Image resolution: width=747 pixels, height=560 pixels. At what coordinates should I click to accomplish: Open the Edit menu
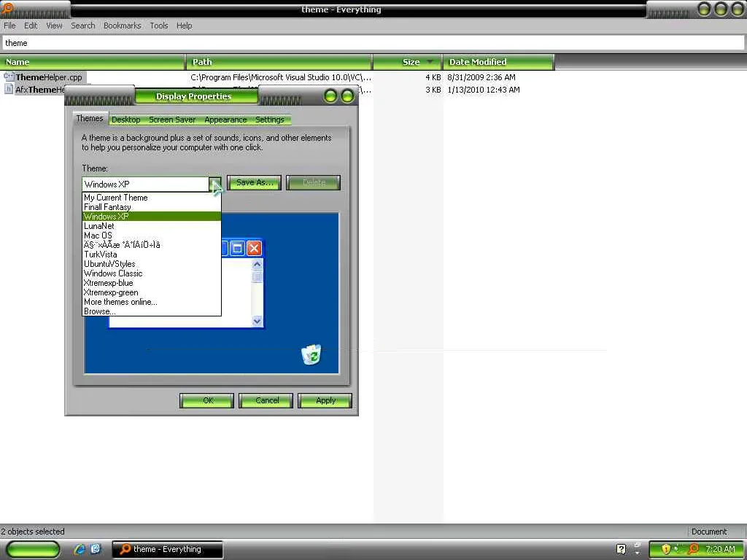click(x=31, y=26)
